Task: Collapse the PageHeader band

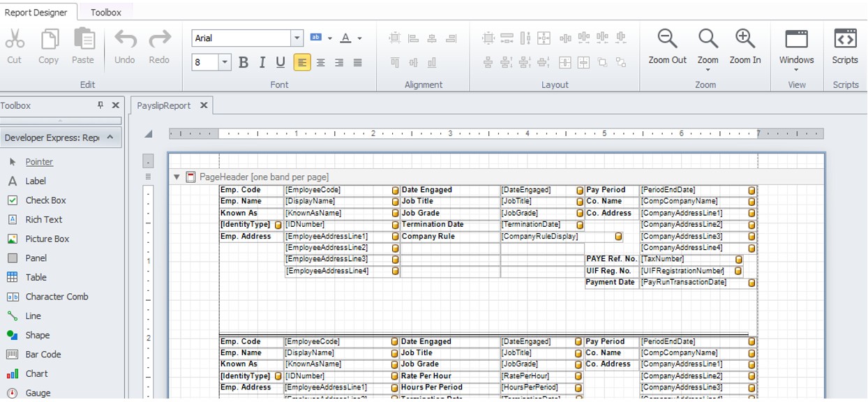Action: (x=177, y=177)
